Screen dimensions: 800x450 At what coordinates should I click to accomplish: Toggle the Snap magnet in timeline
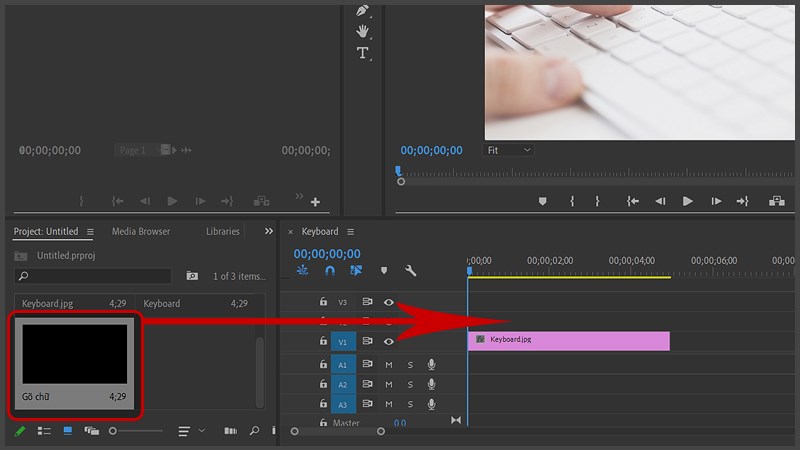(x=330, y=271)
